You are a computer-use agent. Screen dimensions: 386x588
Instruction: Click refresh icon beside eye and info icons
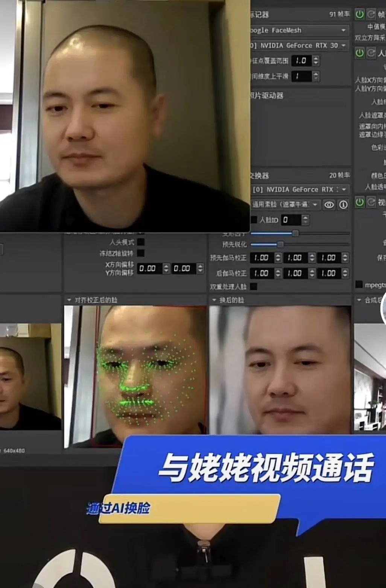[371, 202]
